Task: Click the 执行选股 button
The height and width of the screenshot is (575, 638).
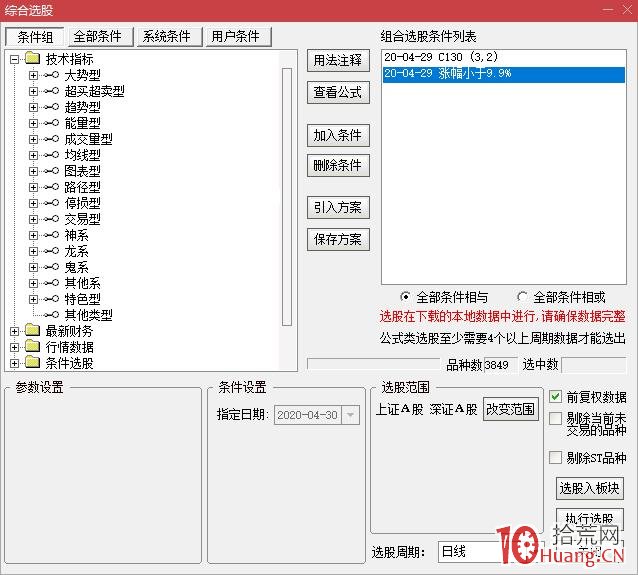Action: click(590, 518)
